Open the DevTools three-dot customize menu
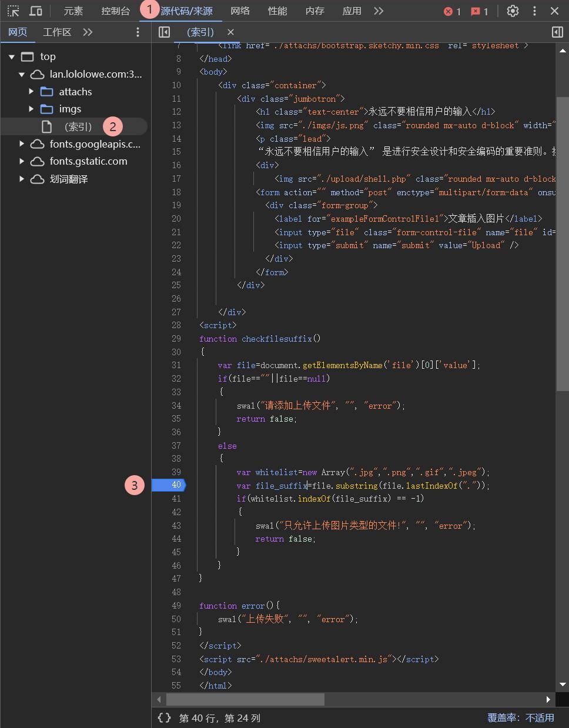 pyautogui.click(x=534, y=11)
